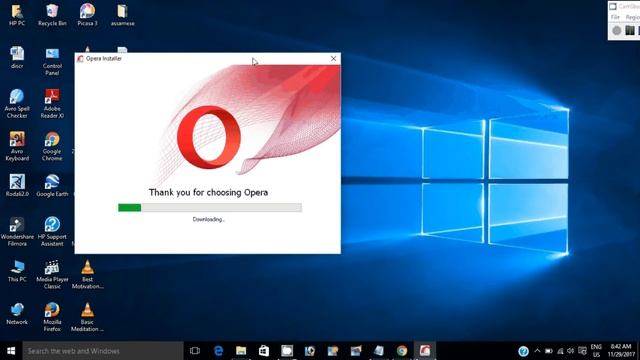640x360 pixels.
Task: Click the pause button in CamStudio toolbar
Action: click(630, 31)
